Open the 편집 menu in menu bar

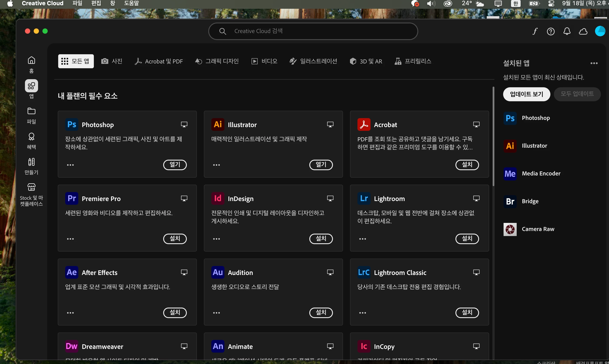pyautogui.click(x=96, y=3)
